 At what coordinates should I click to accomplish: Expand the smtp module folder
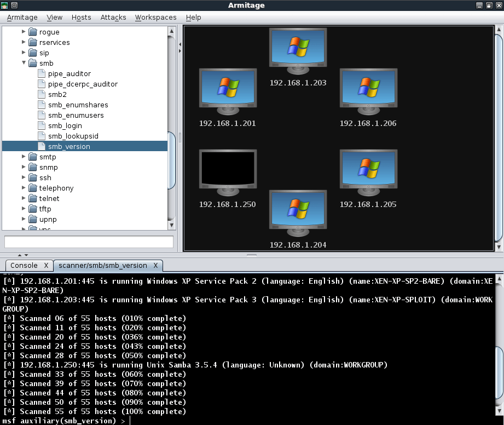[x=23, y=157]
